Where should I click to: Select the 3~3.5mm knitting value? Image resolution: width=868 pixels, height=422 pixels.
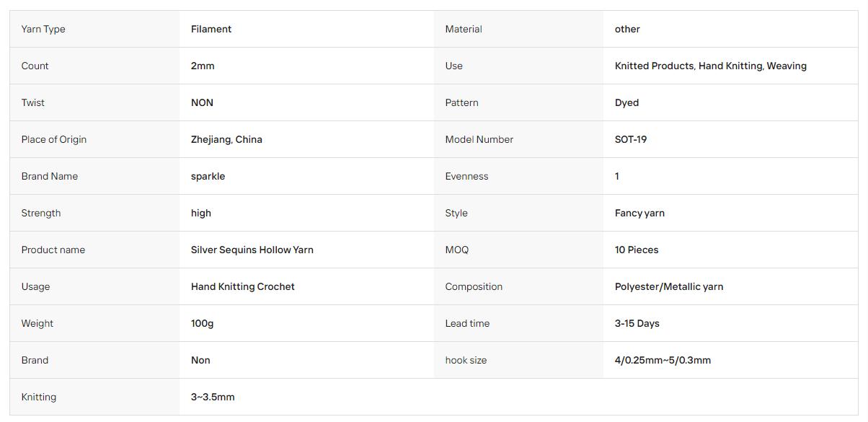coord(213,397)
